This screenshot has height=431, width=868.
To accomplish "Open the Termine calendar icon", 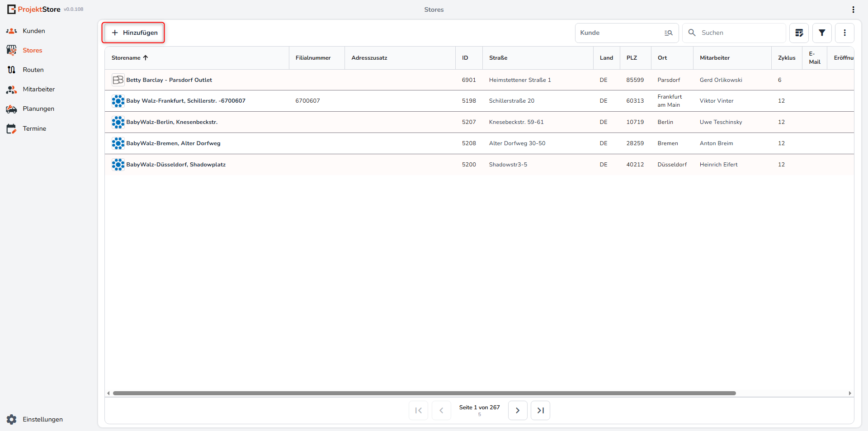I will [11, 128].
